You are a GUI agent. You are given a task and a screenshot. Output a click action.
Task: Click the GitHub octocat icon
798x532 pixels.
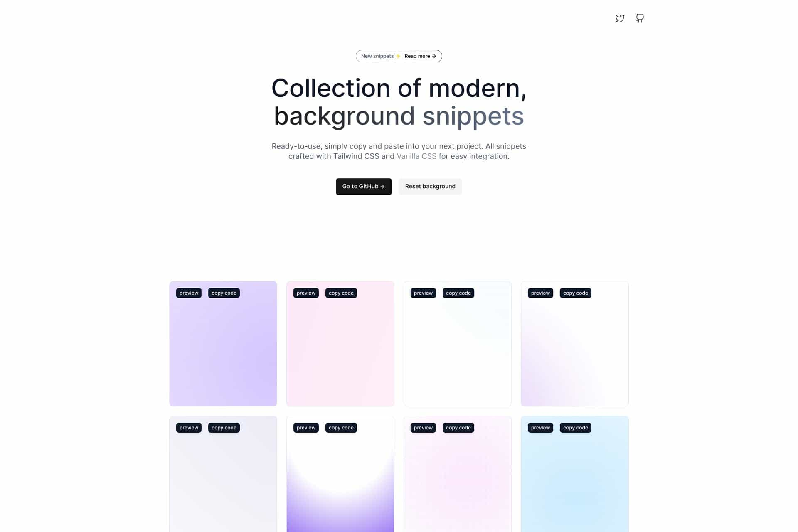coord(640,18)
